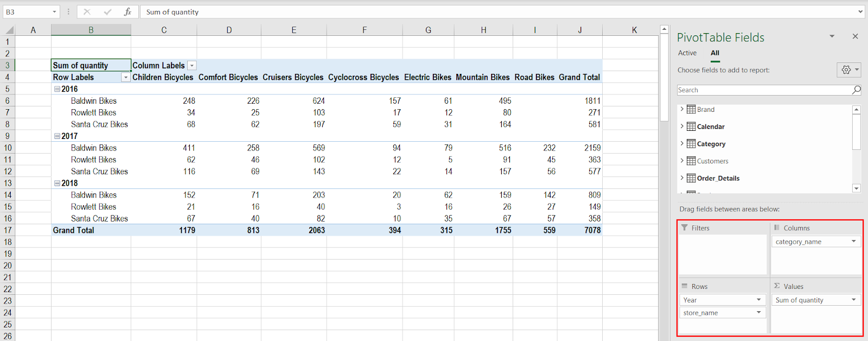Select column E header

pyautogui.click(x=294, y=30)
